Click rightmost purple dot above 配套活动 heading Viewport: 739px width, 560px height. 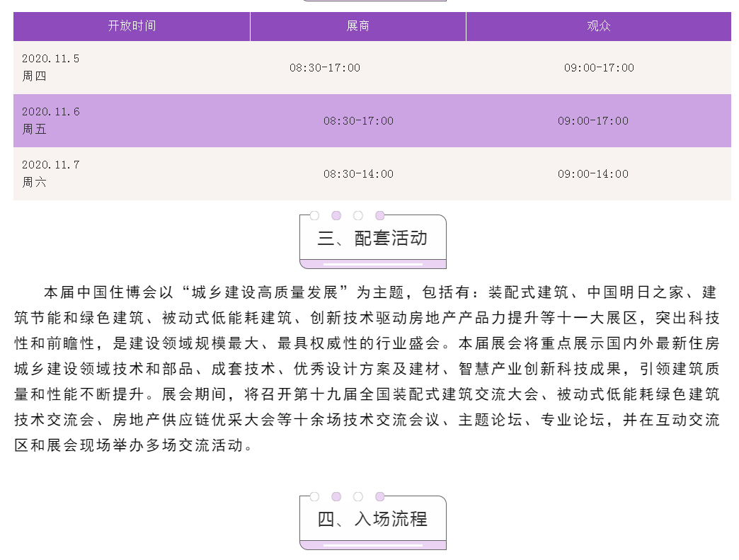coord(380,216)
